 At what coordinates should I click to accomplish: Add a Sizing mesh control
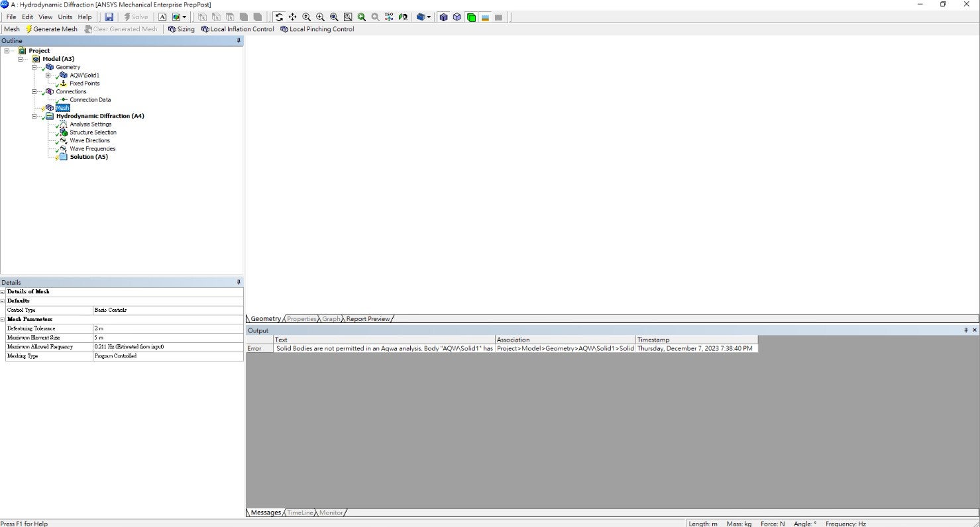click(x=182, y=29)
